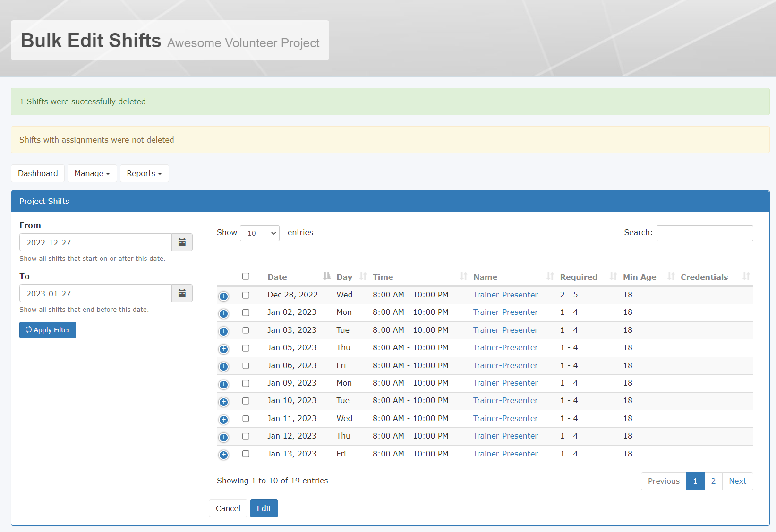Click the plus icon on the Jan 13 row

223,455
